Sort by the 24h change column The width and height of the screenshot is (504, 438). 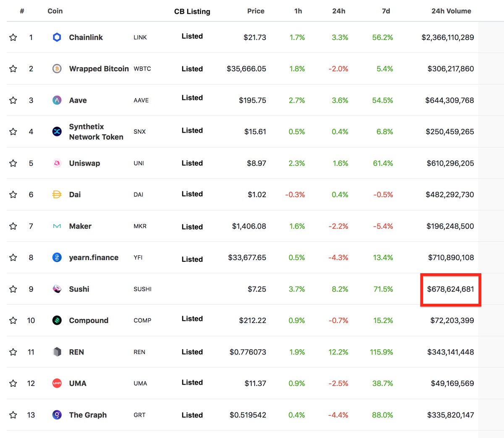pos(339,11)
